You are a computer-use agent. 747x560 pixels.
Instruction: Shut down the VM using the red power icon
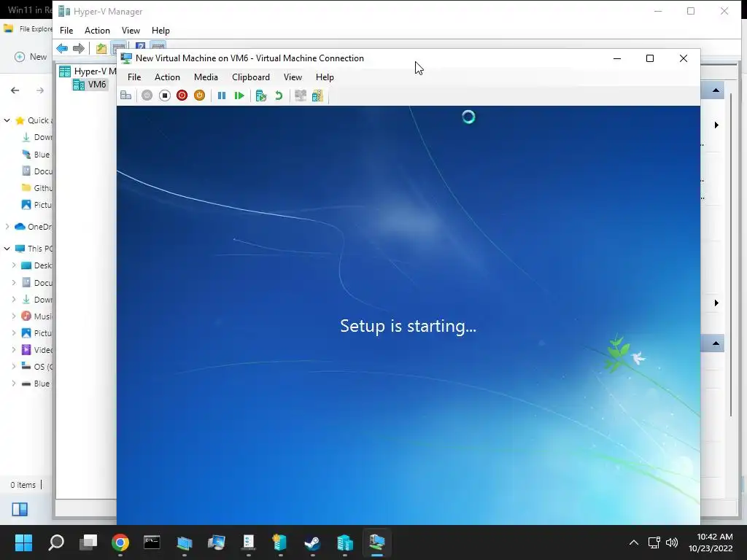(x=182, y=96)
